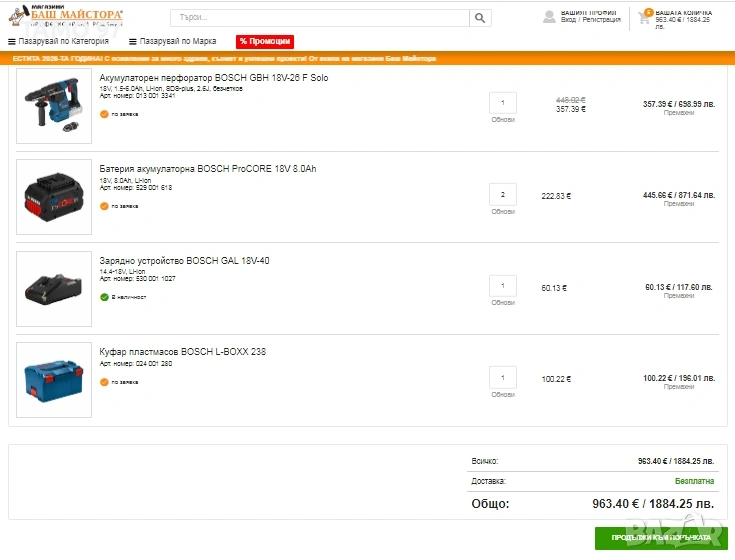Screen dimensions: 735x560
Task: Open the user profile icon
Action: (549, 17)
